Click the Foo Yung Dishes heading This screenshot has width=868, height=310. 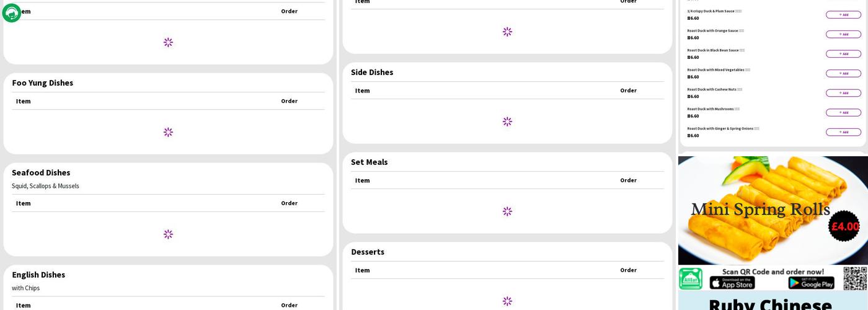point(42,83)
